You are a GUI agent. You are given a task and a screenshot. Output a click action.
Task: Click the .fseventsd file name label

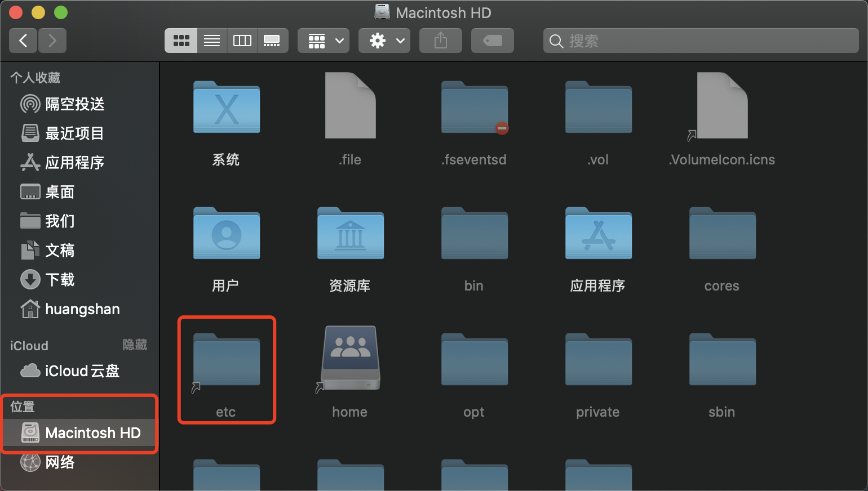pos(474,160)
